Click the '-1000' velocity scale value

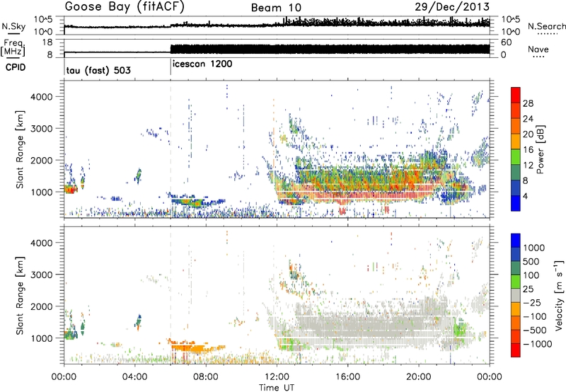click(537, 344)
